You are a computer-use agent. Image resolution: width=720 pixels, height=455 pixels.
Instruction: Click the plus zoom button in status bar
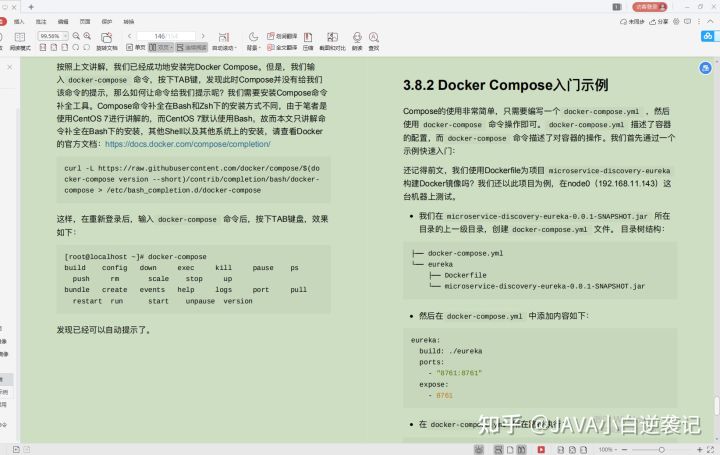(699, 449)
